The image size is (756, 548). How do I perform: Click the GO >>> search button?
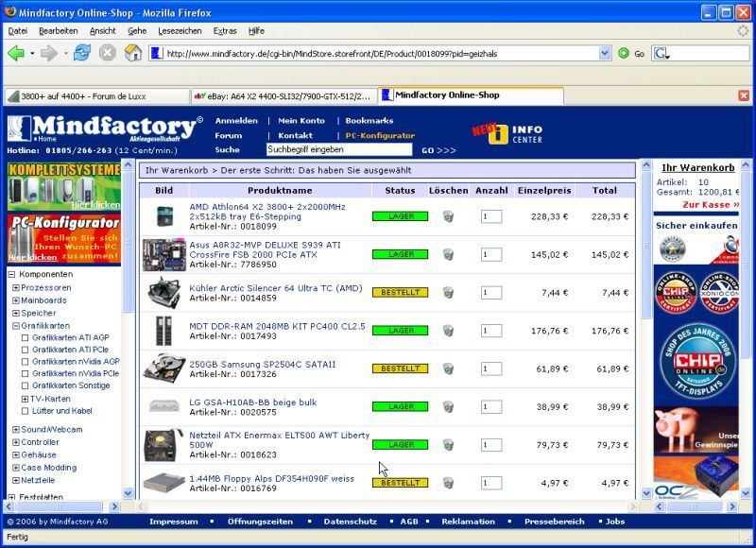tap(438, 150)
